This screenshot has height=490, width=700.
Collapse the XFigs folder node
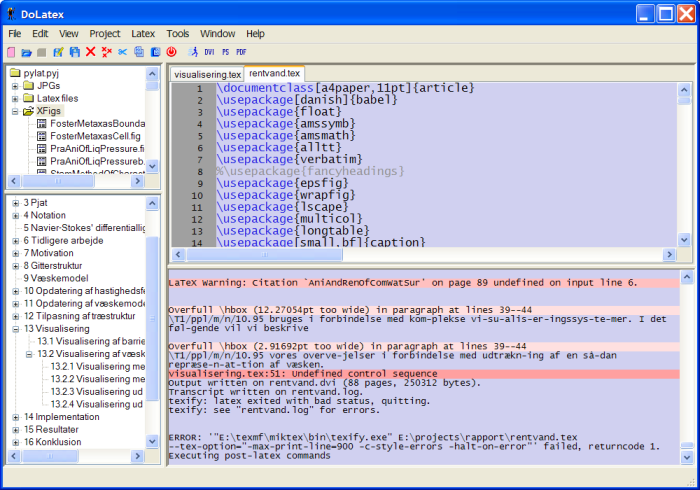pos(15,112)
